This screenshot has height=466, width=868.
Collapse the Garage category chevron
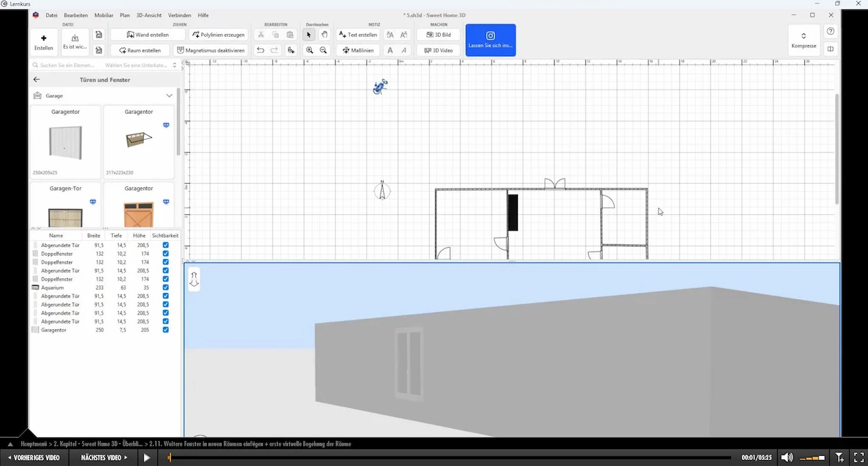(x=169, y=96)
